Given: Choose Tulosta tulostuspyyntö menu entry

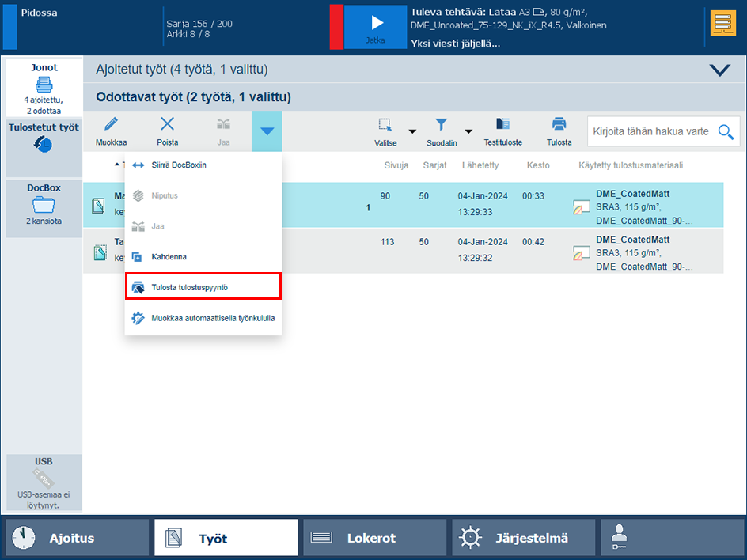Looking at the screenshot, I should (203, 287).
